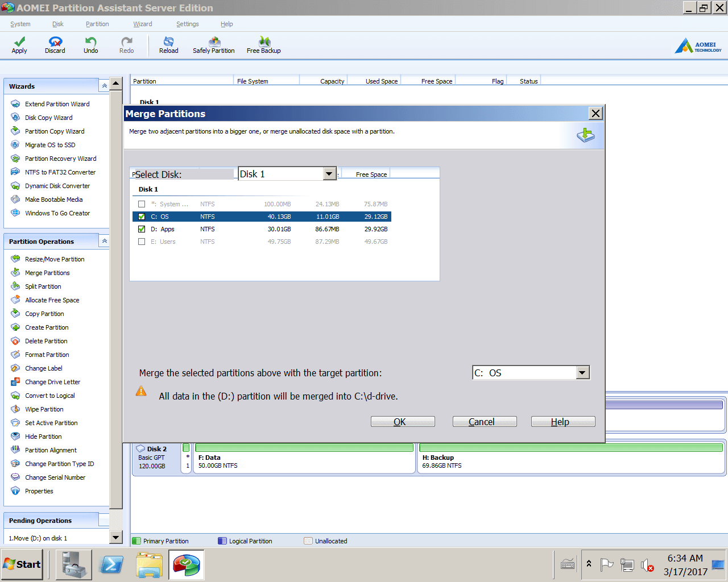Open the Make Bootable Media wizard
Image resolution: width=728 pixels, height=582 pixels.
coord(53,199)
